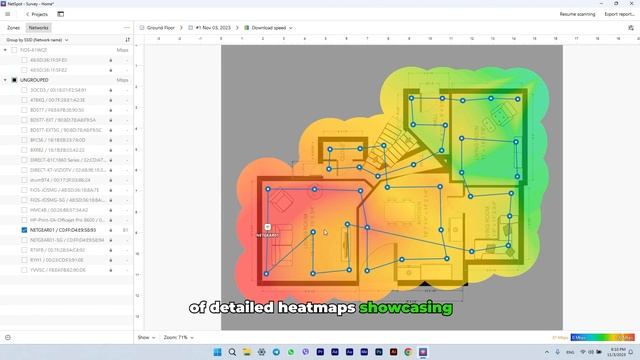Open Ground Floor breadcrumb

(x=160, y=28)
